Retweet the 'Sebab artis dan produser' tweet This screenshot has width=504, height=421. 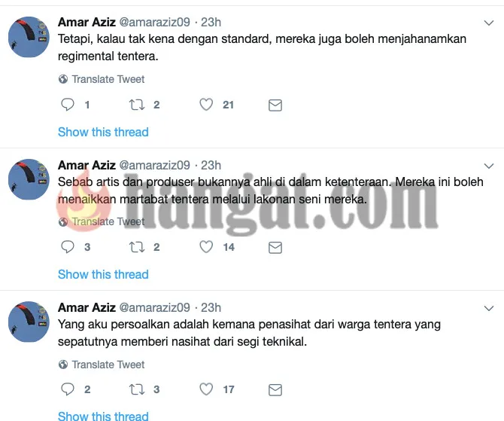coord(137,247)
